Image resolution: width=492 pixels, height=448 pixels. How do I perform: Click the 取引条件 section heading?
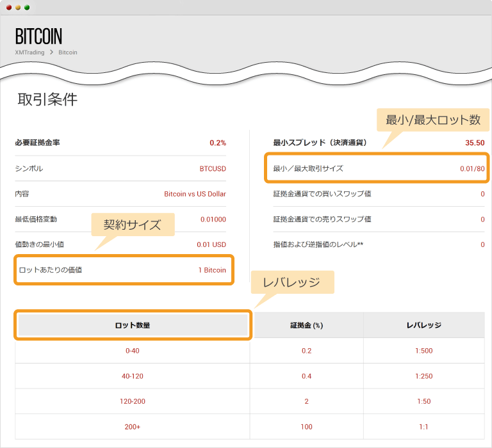pyautogui.click(x=47, y=100)
